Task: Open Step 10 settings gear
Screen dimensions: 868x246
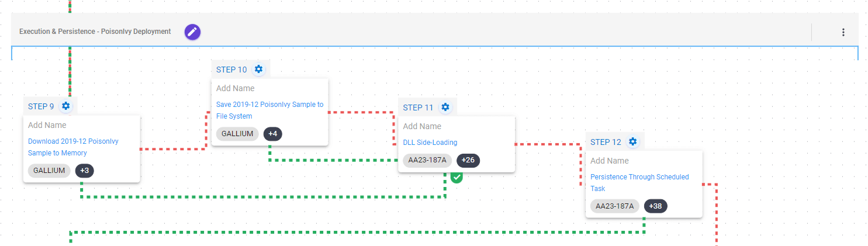Action: pos(258,69)
